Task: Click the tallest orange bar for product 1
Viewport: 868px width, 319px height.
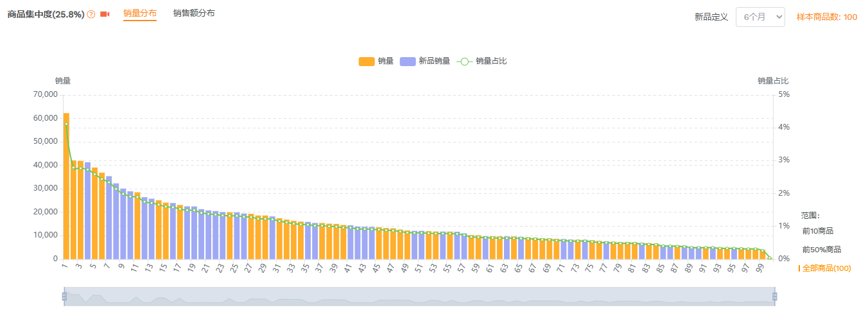Action: tap(66, 186)
